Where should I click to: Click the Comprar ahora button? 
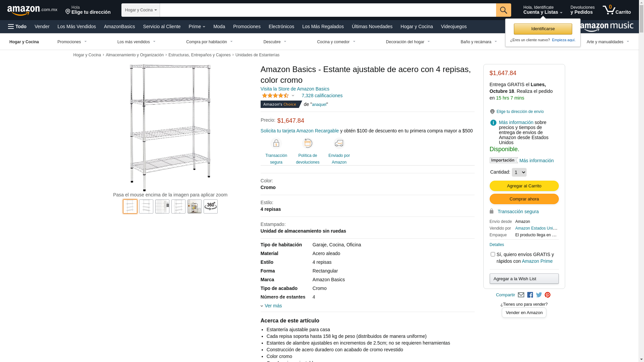(524, 199)
